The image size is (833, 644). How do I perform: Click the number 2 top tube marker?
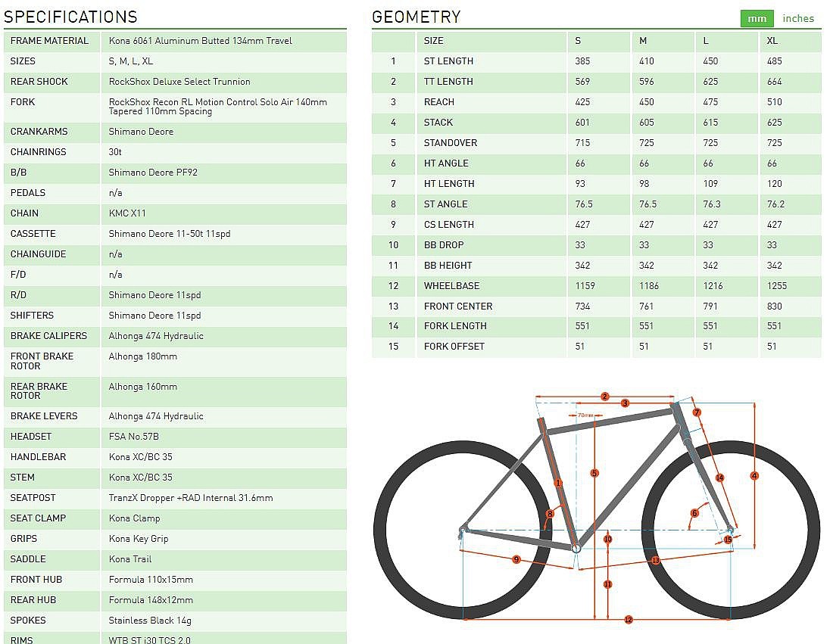(604, 396)
